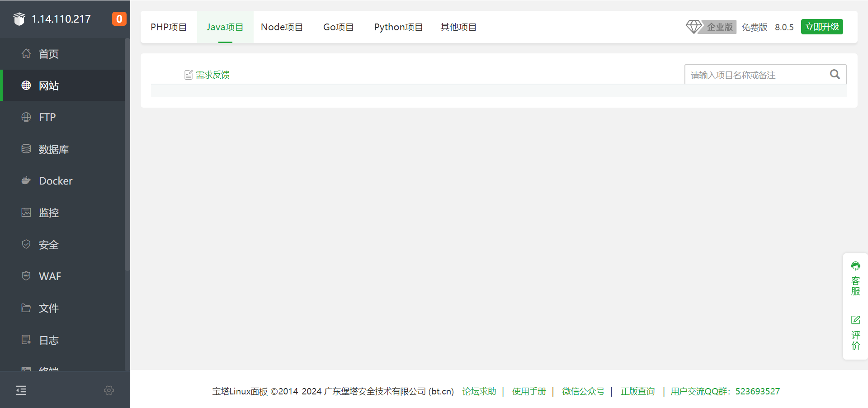
Task: Open the 正版查询 footer link
Action: point(637,391)
